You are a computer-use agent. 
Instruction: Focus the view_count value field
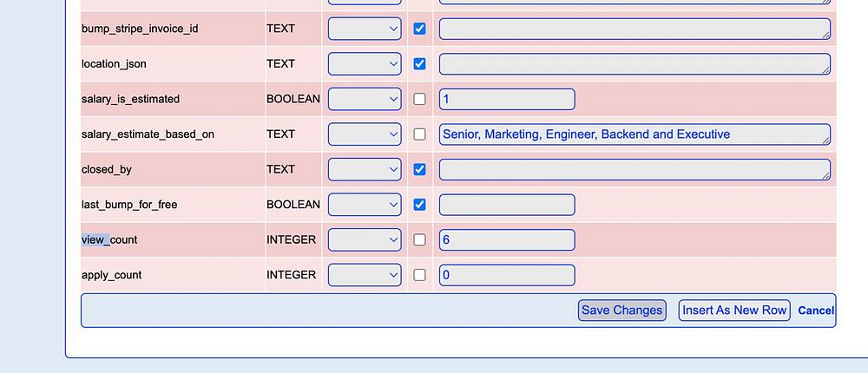click(x=507, y=239)
